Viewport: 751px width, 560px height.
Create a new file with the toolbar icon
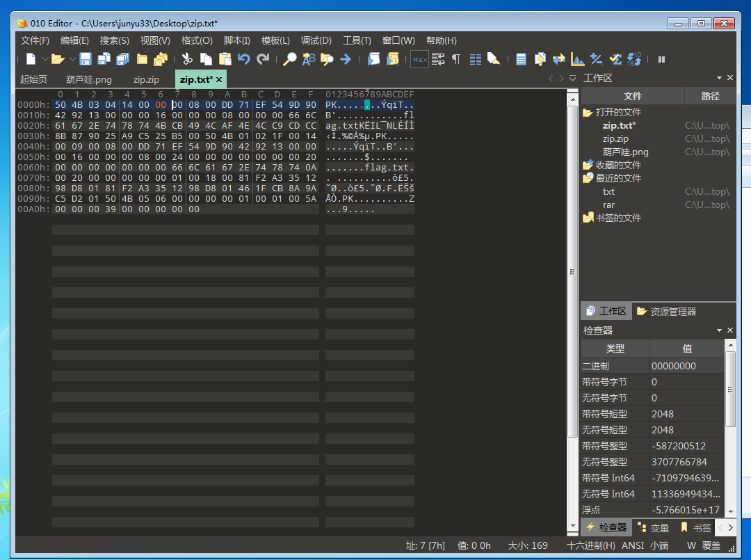[x=31, y=59]
